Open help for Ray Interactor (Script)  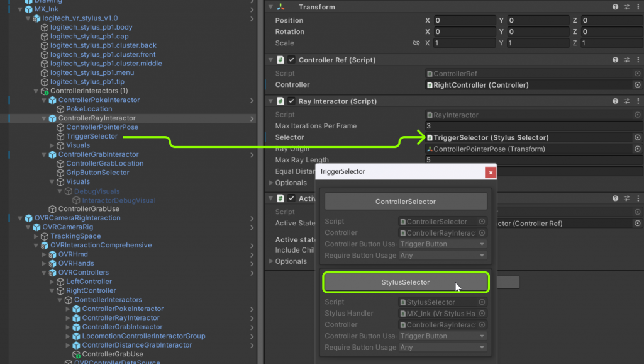click(x=615, y=101)
